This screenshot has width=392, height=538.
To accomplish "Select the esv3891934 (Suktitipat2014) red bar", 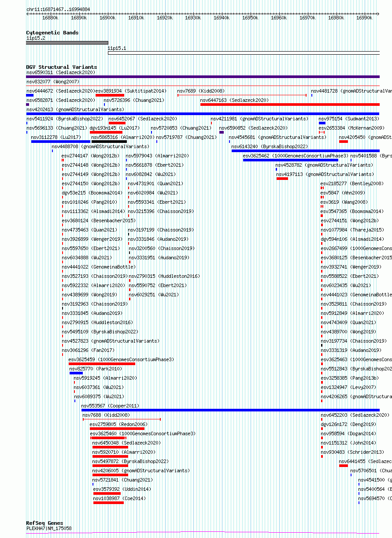I will coord(110,95).
